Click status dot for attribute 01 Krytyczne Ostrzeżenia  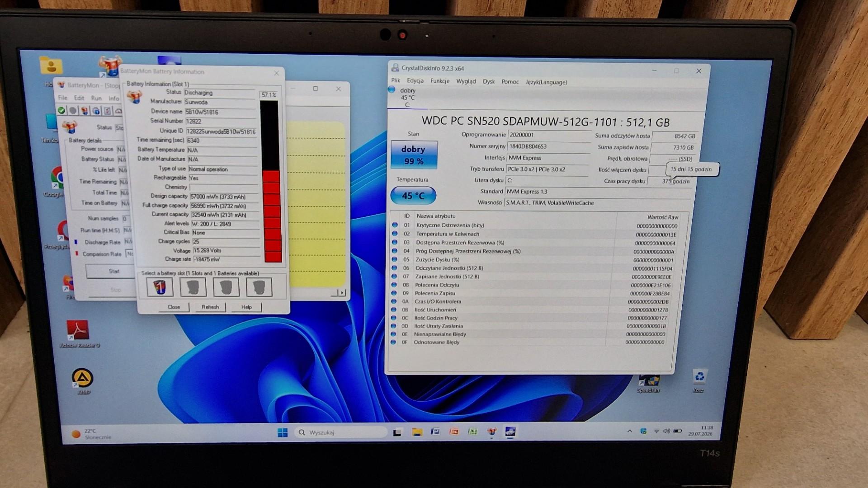tap(395, 225)
